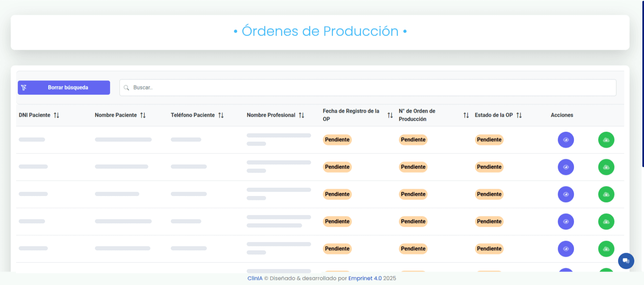Click the Estado de la OP header label
This screenshot has width=644, height=285.
coord(494,115)
